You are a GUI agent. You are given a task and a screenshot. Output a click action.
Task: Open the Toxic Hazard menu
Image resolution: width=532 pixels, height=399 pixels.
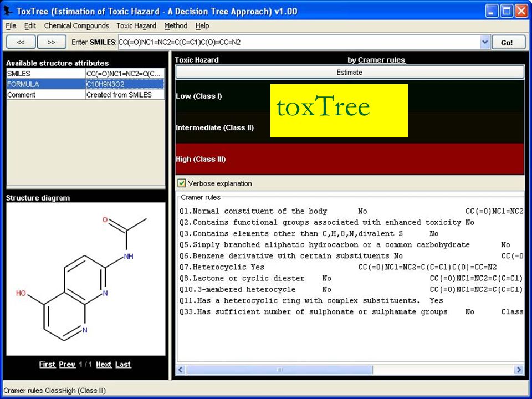tap(136, 26)
